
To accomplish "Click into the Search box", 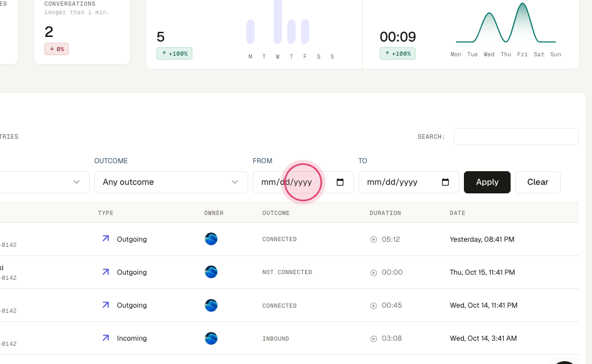I will pyautogui.click(x=516, y=136).
